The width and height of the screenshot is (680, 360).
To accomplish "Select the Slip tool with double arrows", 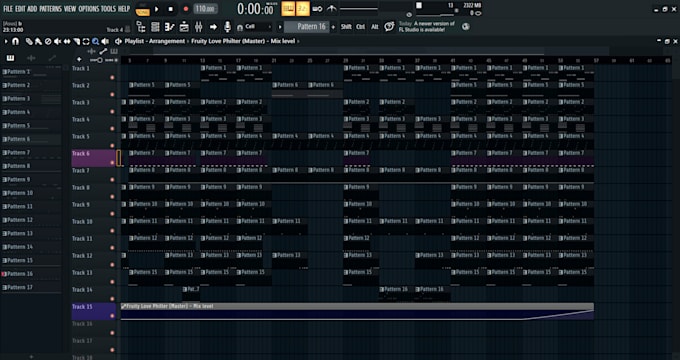I will click(67, 41).
